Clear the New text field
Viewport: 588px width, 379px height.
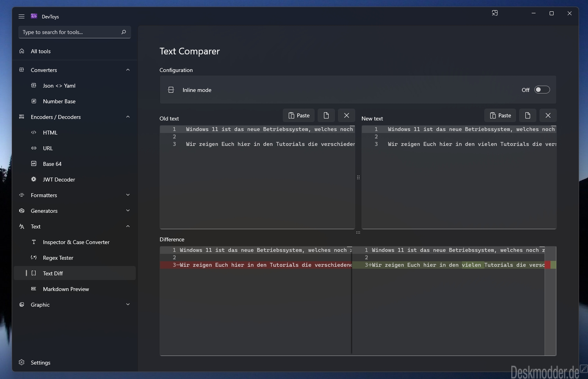point(548,115)
